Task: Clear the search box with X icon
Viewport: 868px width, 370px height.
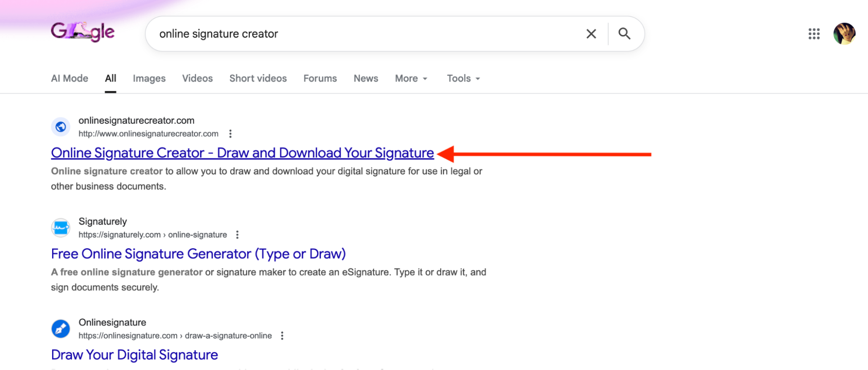Action: point(591,34)
